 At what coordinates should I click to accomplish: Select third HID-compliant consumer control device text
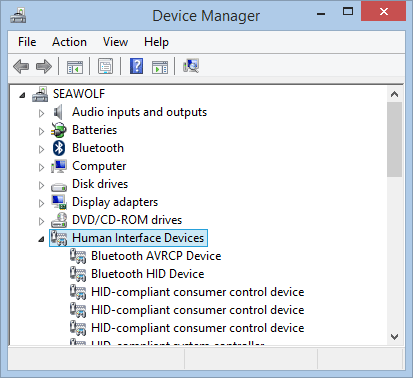coord(197,328)
